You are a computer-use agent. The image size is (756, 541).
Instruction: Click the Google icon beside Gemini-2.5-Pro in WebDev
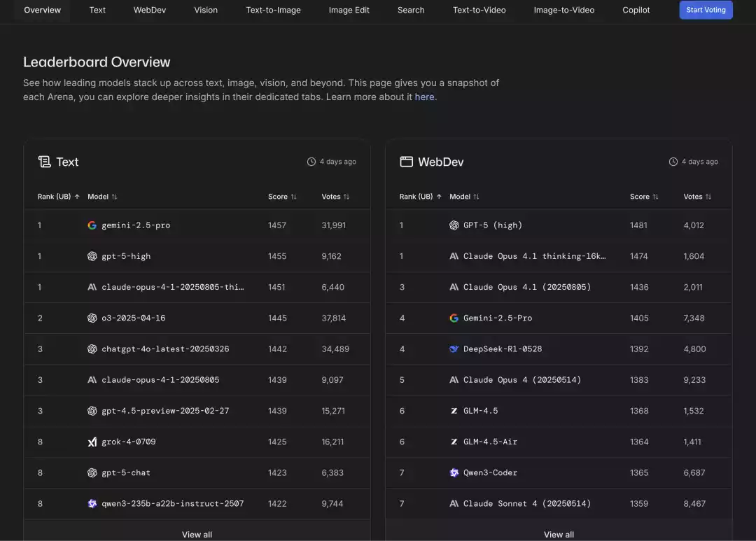[454, 318]
